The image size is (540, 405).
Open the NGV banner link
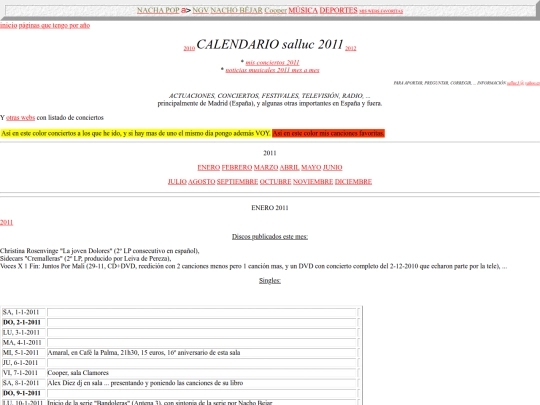tap(200, 10)
